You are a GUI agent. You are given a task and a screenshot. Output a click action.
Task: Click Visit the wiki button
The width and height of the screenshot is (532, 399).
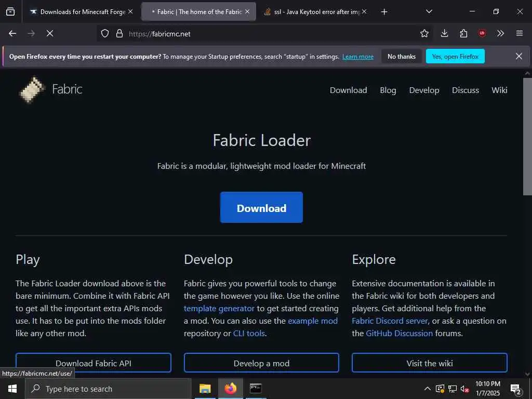pos(430,363)
